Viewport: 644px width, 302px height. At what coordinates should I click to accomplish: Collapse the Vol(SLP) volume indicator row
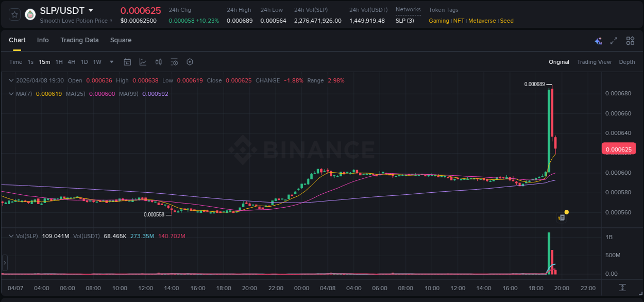click(11, 236)
